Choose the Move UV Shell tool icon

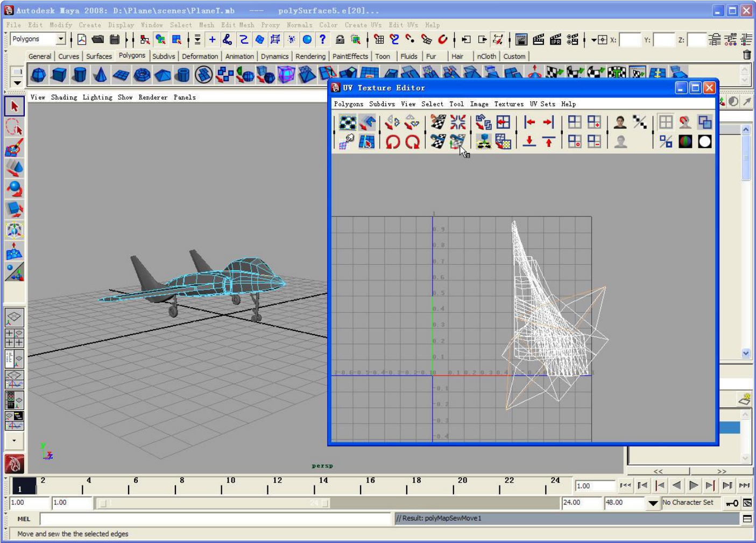coord(367,123)
